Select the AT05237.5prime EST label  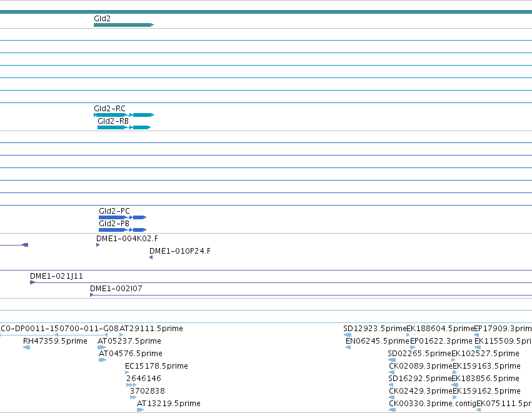129,341
